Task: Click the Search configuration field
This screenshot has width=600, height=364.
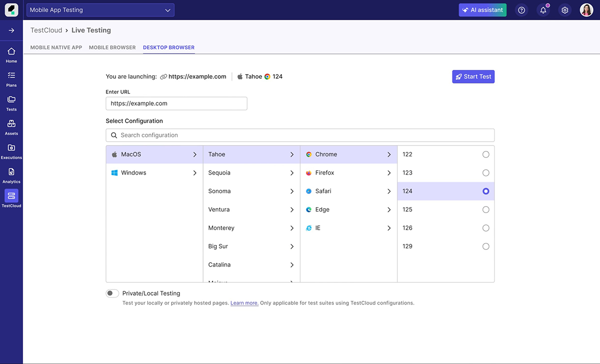Action: tap(300, 135)
